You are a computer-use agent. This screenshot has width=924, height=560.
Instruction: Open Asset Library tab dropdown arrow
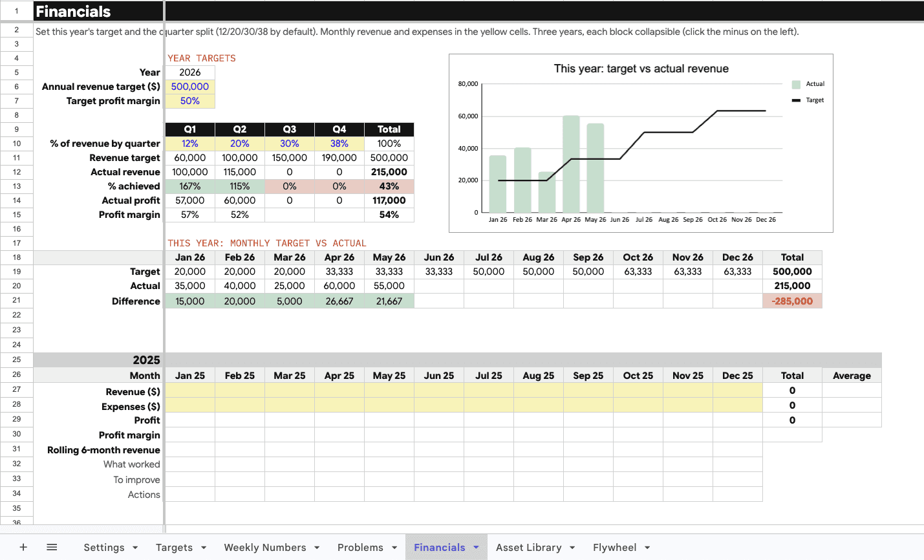pos(572,548)
